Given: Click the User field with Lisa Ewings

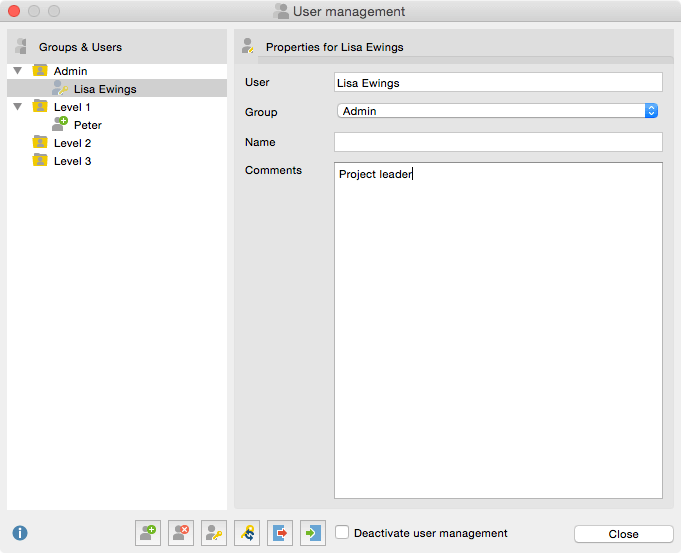Looking at the screenshot, I should 498,83.
